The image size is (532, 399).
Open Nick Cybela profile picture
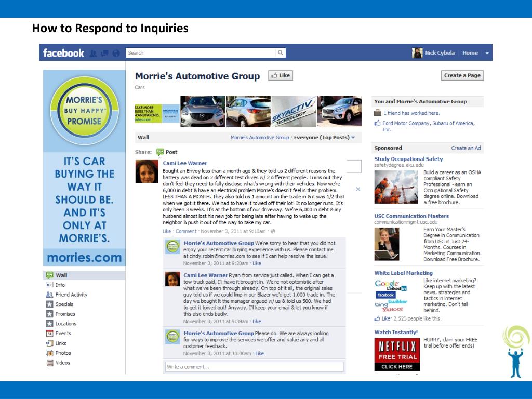click(x=417, y=53)
